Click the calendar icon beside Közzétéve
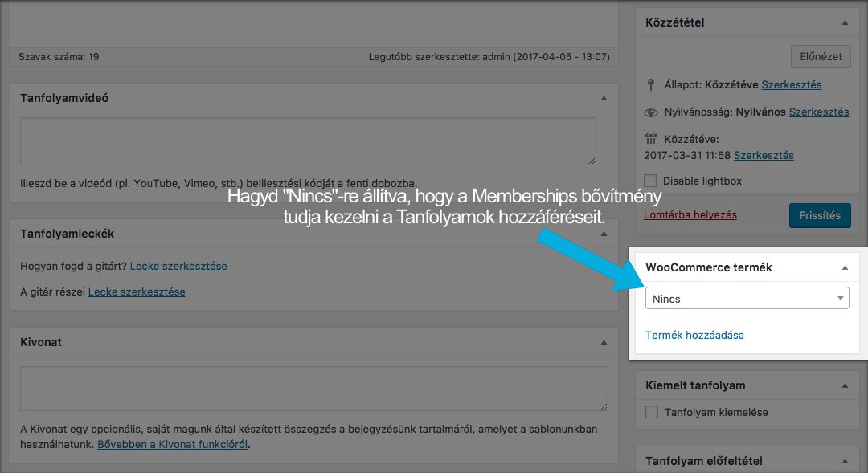Screen dimensions: 868x473 [x=651, y=139]
